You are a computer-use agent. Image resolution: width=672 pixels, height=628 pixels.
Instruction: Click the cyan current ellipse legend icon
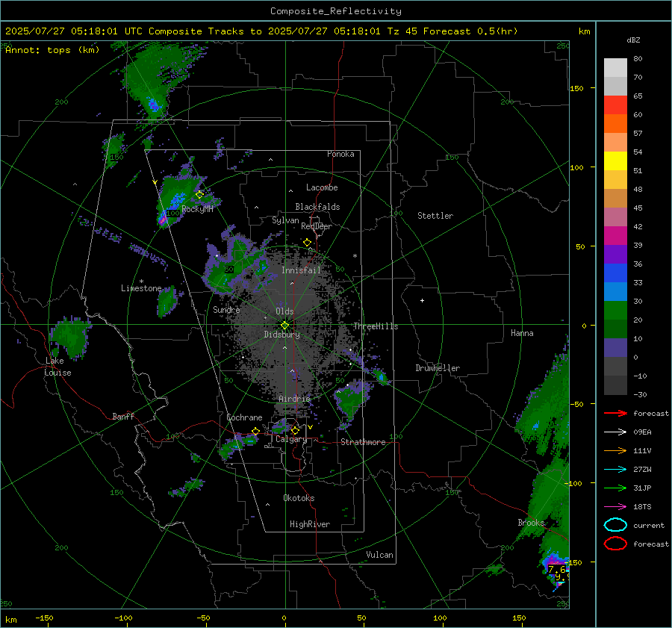click(615, 525)
